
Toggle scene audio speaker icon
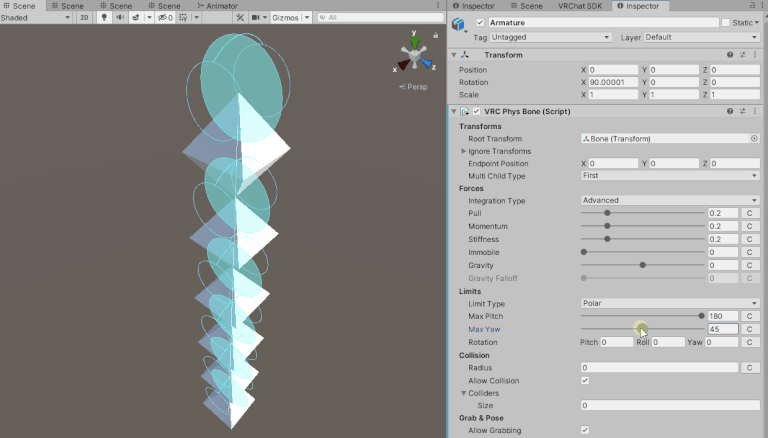point(119,18)
